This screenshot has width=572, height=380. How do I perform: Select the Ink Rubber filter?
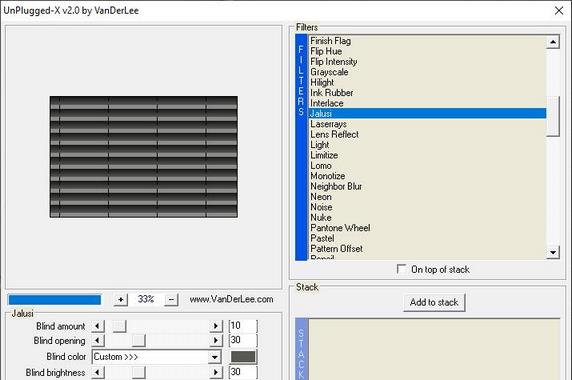pyautogui.click(x=427, y=93)
